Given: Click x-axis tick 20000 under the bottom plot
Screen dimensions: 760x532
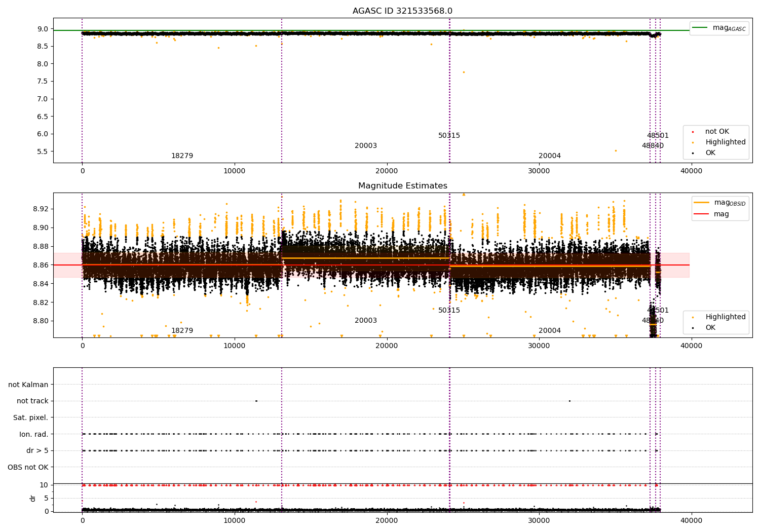Looking at the screenshot, I should (387, 520).
